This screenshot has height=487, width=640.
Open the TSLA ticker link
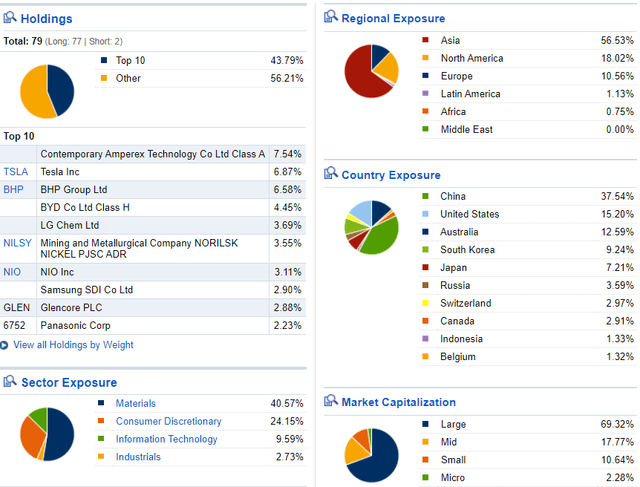coord(16,171)
